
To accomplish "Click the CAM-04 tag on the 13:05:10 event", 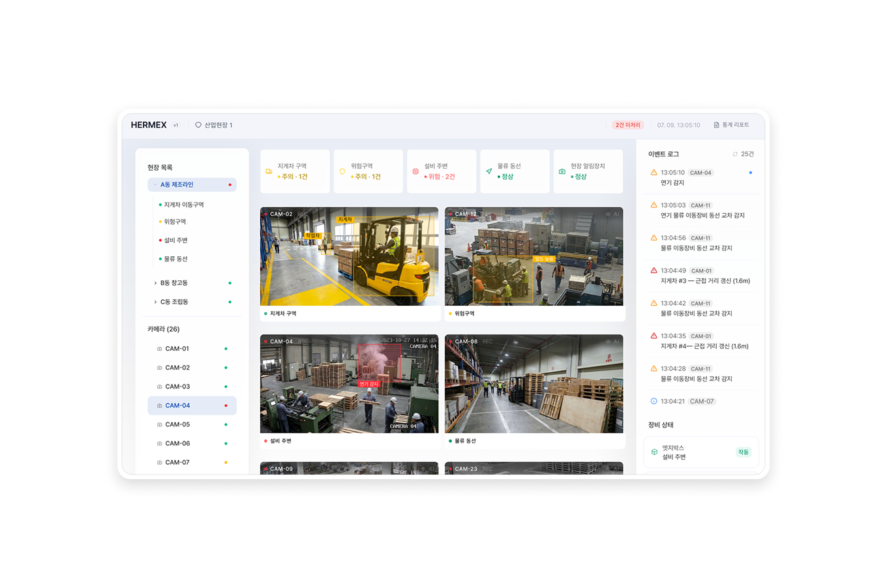I will 700,173.
